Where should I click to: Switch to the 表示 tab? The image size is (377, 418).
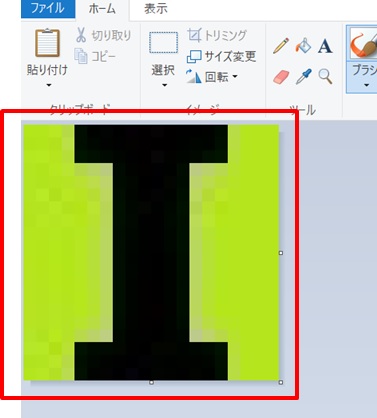point(155,9)
